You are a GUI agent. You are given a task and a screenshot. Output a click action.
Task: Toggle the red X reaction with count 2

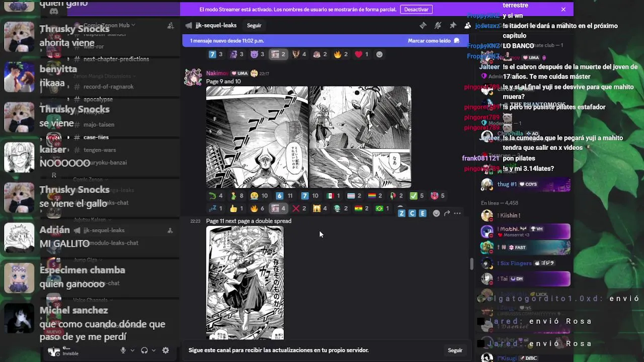(299, 208)
